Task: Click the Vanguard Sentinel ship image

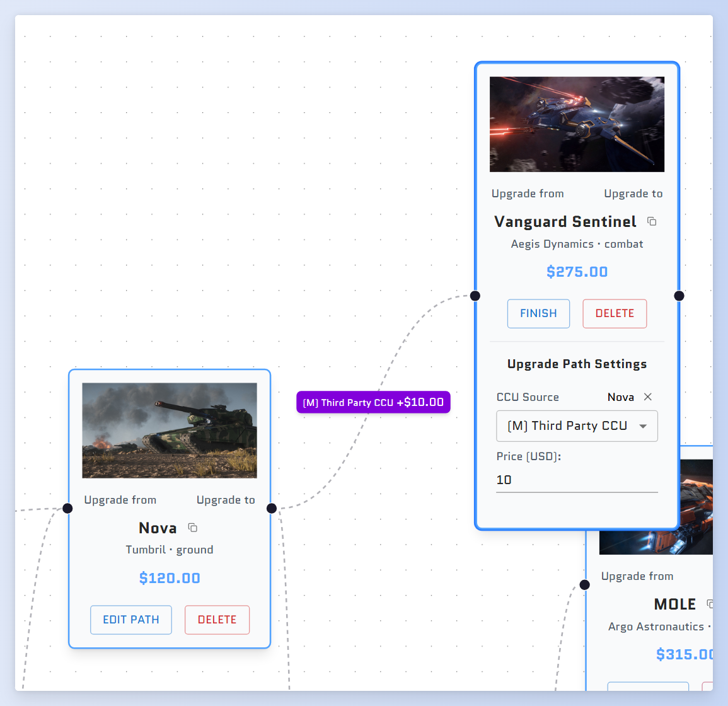Action: [577, 124]
